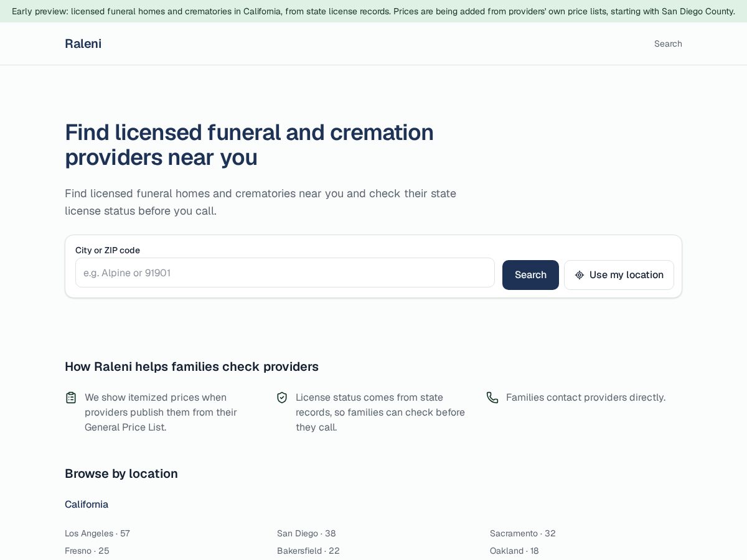Click the 'License status comes from state' text

(380, 413)
